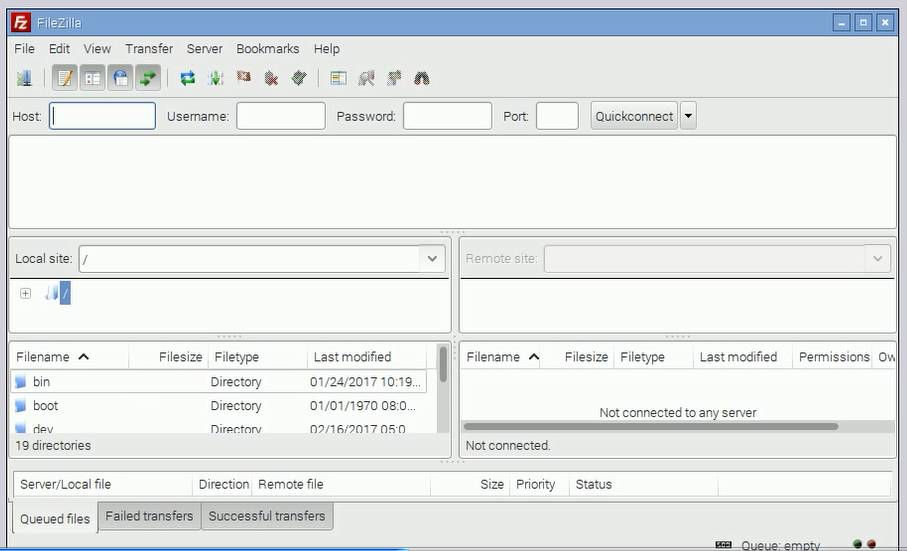Open the Site Manager icon
This screenshot has height=551, width=907.
click(24, 78)
